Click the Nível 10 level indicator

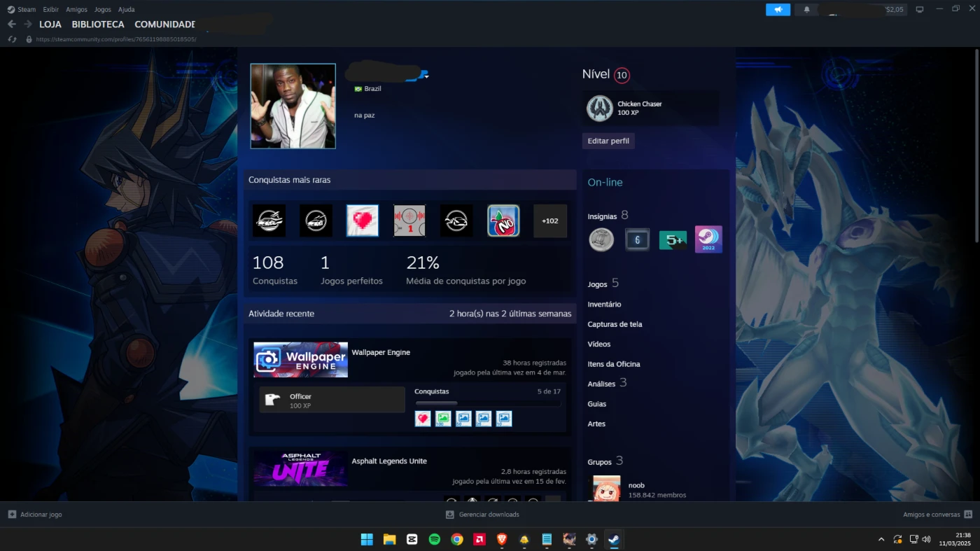[606, 75]
